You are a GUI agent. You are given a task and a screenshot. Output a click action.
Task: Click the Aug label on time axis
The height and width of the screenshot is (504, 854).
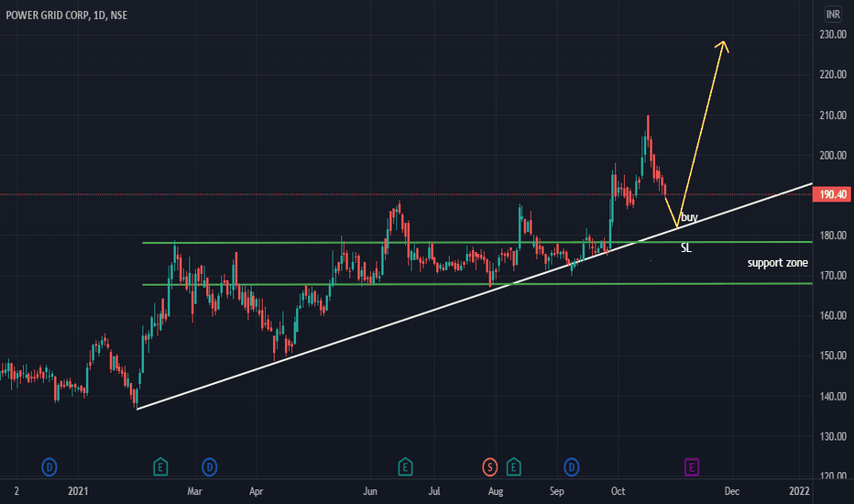(x=496, y=491)
